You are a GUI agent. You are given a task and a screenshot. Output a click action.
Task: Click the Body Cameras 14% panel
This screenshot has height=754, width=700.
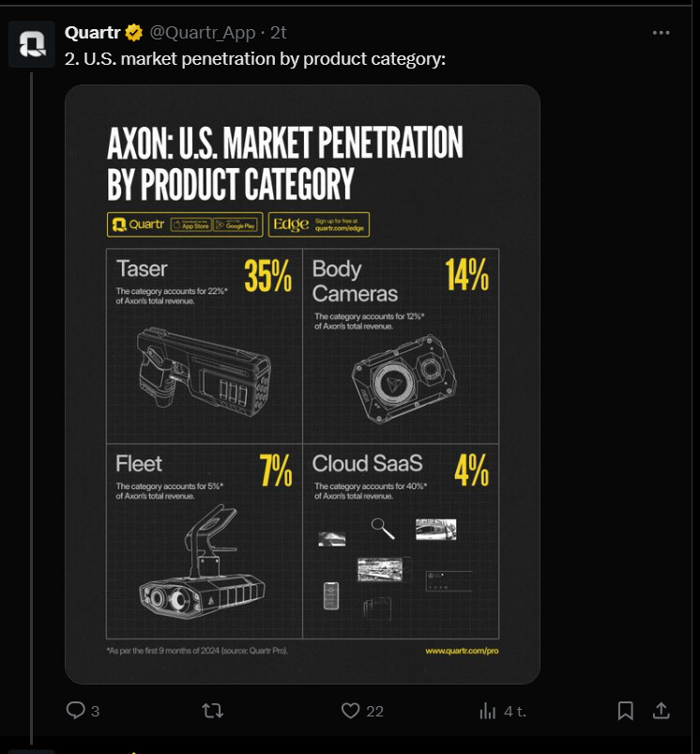tap(401, 346)
